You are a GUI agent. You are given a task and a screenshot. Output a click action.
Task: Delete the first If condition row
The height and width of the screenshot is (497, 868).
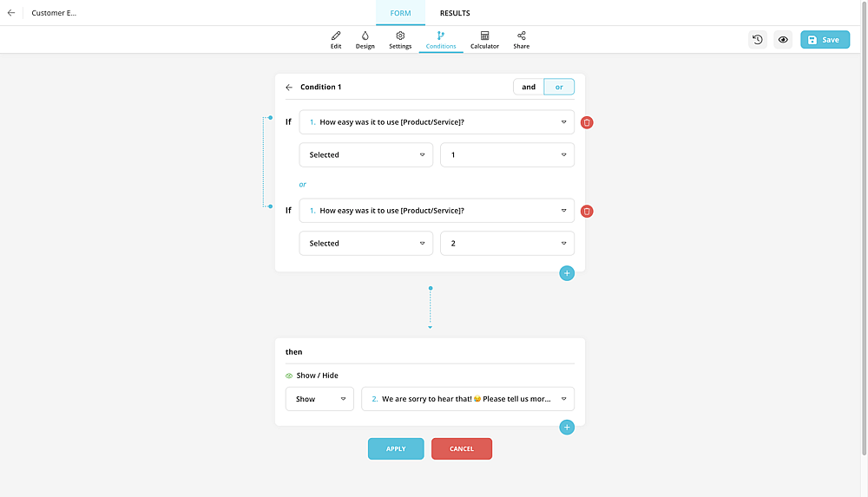pyautogui.click(x=587, y=122)
